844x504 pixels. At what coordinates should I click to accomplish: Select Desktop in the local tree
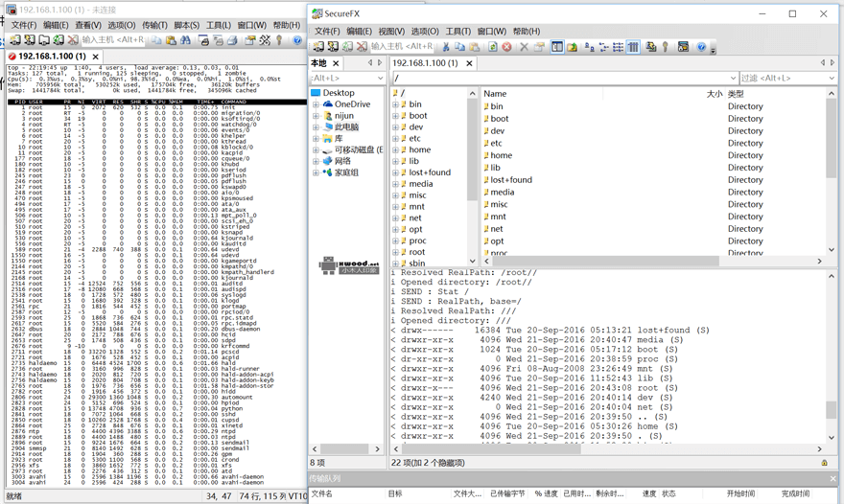coord(339,93)
